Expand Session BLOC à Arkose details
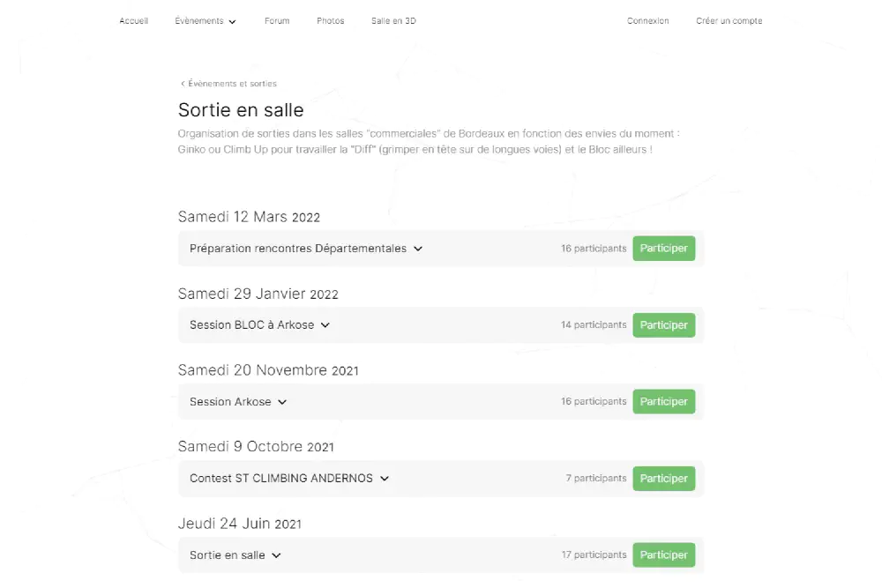Viewport: 882px width, 588px height. point(325,325)
